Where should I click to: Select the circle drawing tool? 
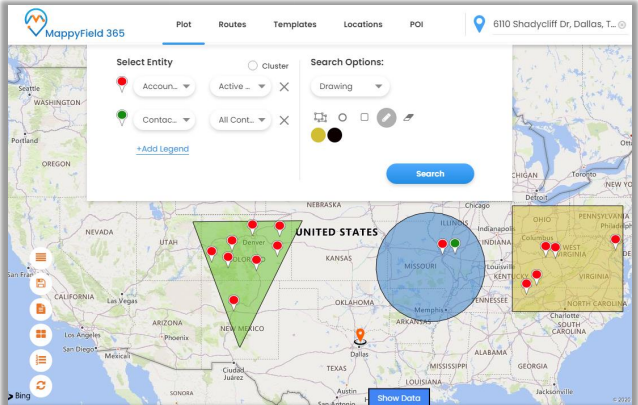tap(342, 117)
